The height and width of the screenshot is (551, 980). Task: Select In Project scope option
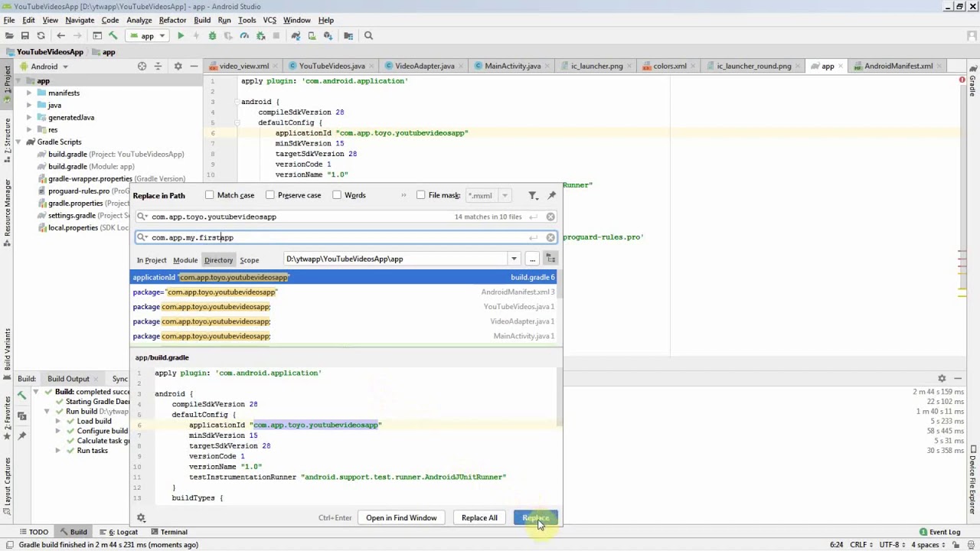(x=152, y=260)
